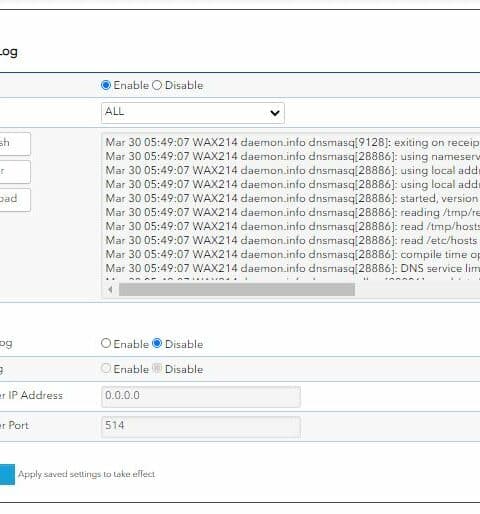This screenshot has height=514, width=480.
Task: Select Enable radio in row with Disable selected
Action: click(106, 343)
